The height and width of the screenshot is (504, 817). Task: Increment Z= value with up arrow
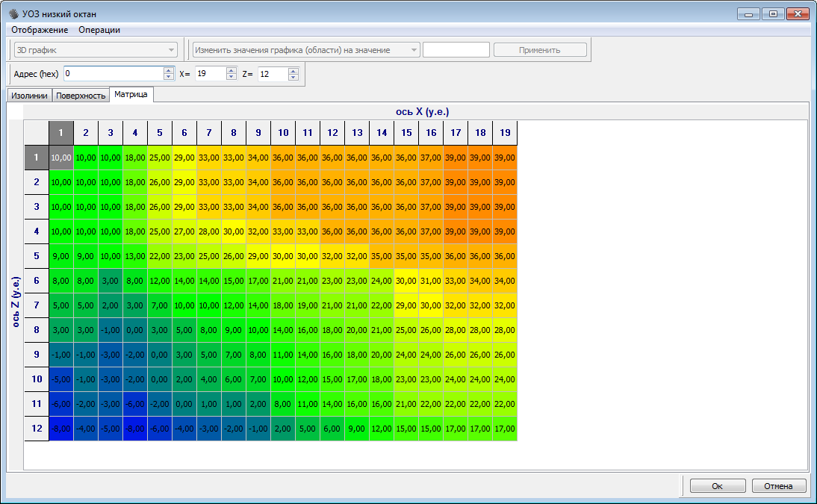pos(293,70)
